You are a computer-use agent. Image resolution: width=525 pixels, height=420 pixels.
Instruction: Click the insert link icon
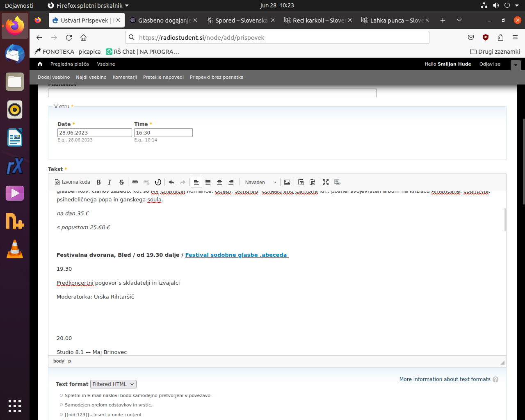[135, 182]
